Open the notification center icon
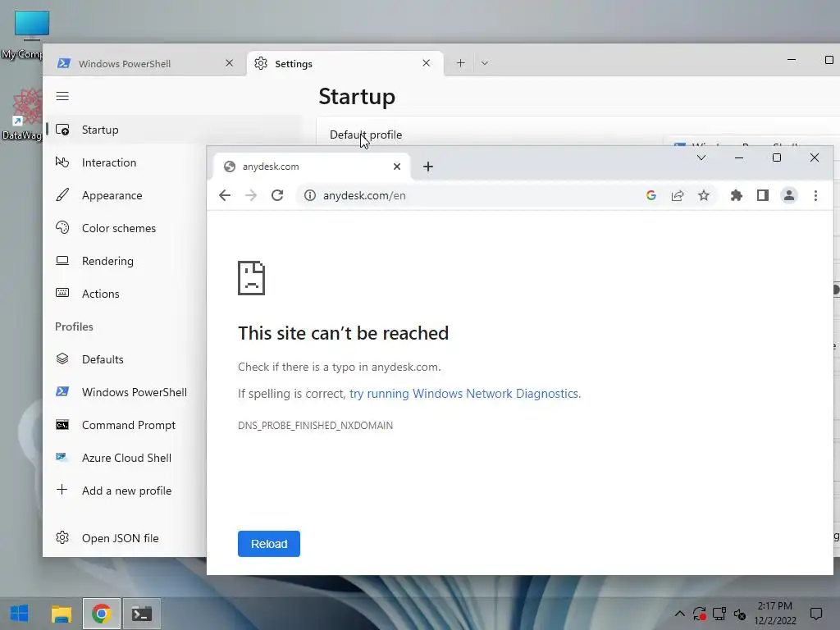The height and width of the screenshot is (630, 840). [x=816, y=614]
